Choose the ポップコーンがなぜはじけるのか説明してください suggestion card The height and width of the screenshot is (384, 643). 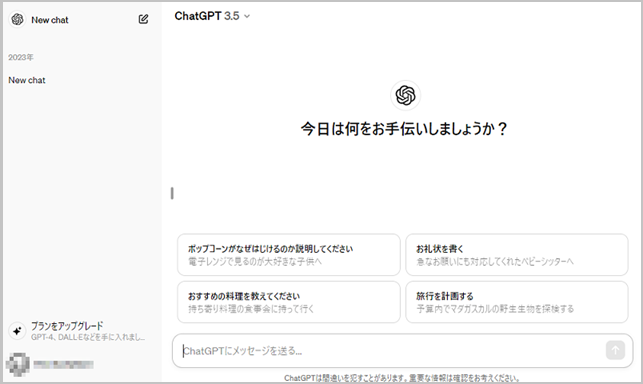point(289,255)
